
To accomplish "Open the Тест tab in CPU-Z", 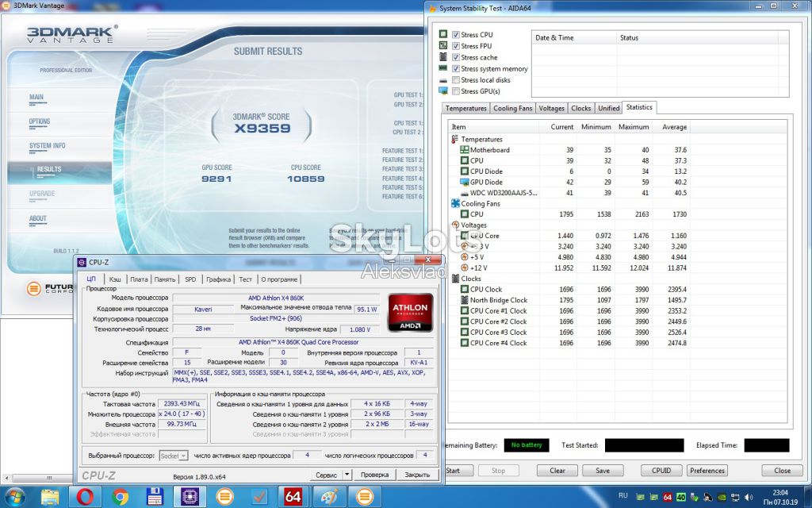I will click(x=246, y=279).
